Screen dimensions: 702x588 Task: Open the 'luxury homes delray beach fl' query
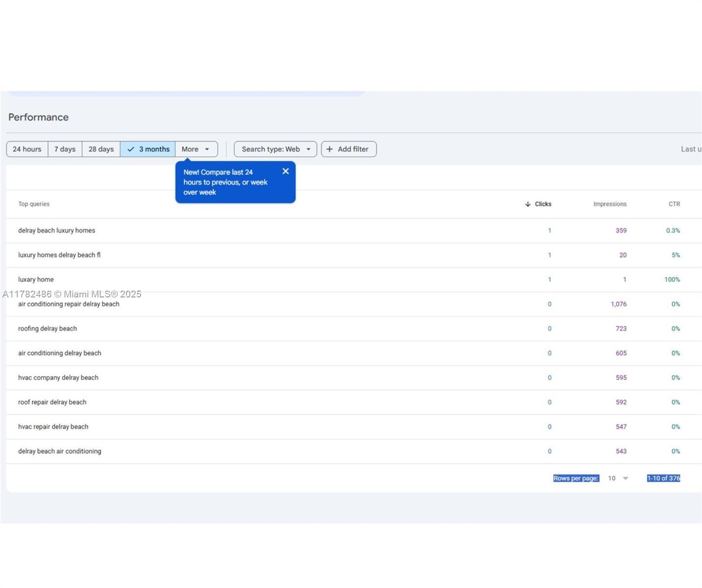59,255
